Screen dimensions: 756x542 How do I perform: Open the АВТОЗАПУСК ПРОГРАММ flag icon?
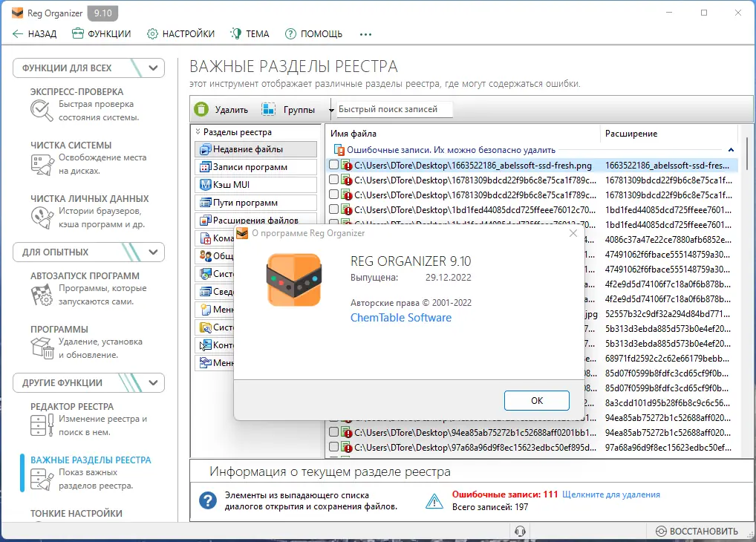[x=42, y=295]
